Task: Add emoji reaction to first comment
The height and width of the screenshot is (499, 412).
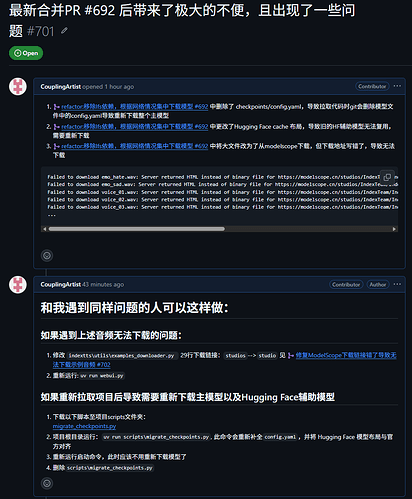Action: [47, 256]
